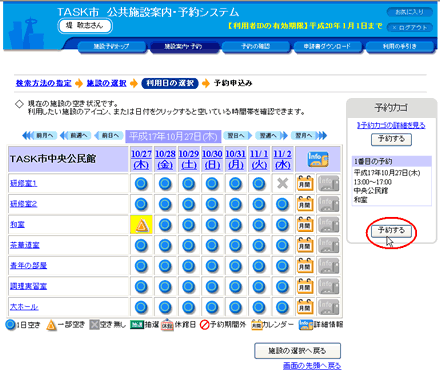Open the 予約カゴの詳細を見る link

(x=391, y=125)
